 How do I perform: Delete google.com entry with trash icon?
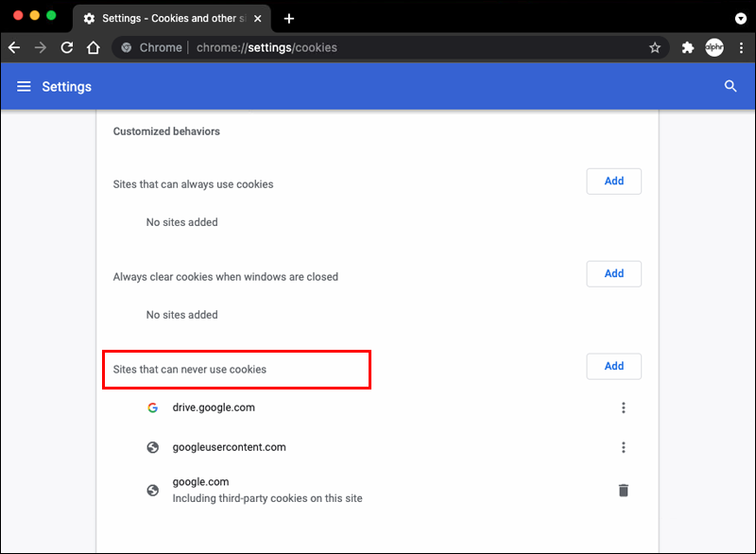point(623,490)
